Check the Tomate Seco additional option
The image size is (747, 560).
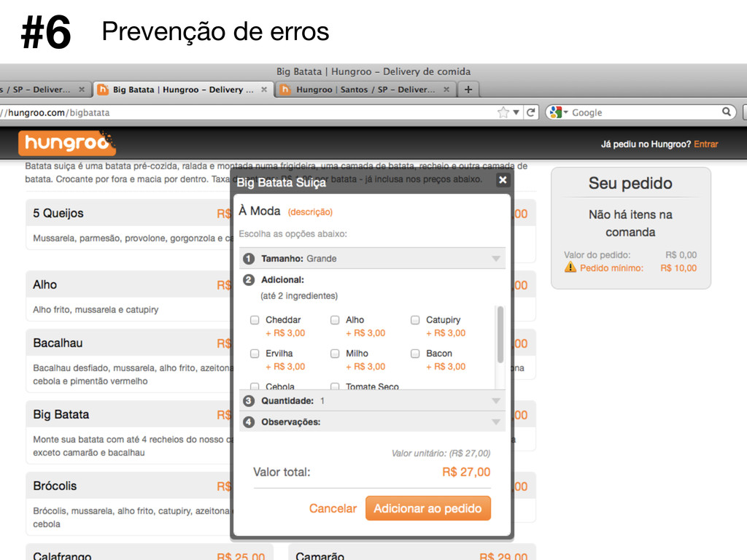click(335, 386)
